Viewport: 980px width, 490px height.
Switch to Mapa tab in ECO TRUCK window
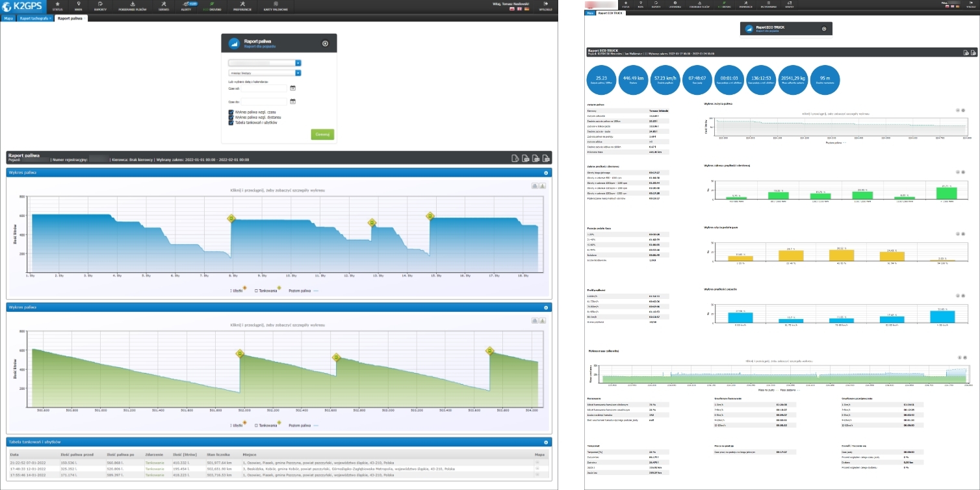pos(591,13)
